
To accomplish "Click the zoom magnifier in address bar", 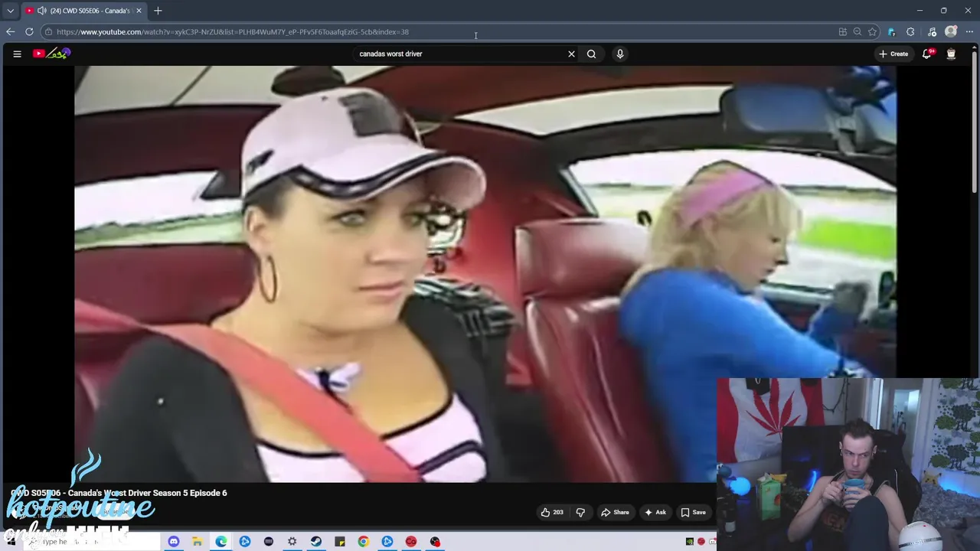I will pos(857,31).
